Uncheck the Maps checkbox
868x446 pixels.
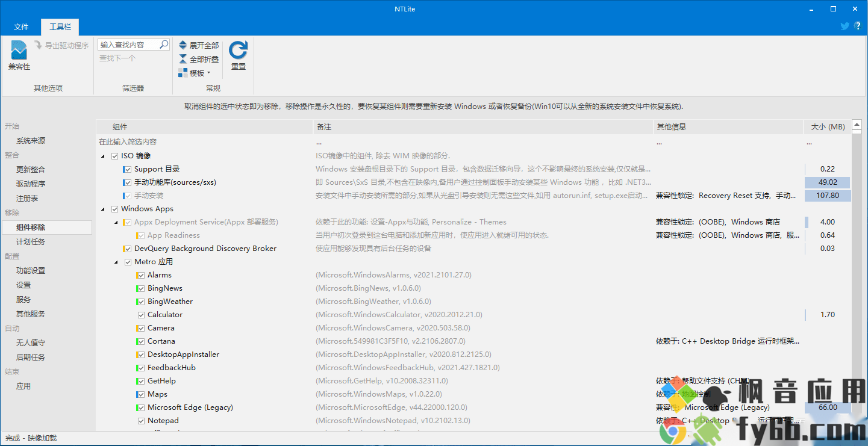point(141,394)
